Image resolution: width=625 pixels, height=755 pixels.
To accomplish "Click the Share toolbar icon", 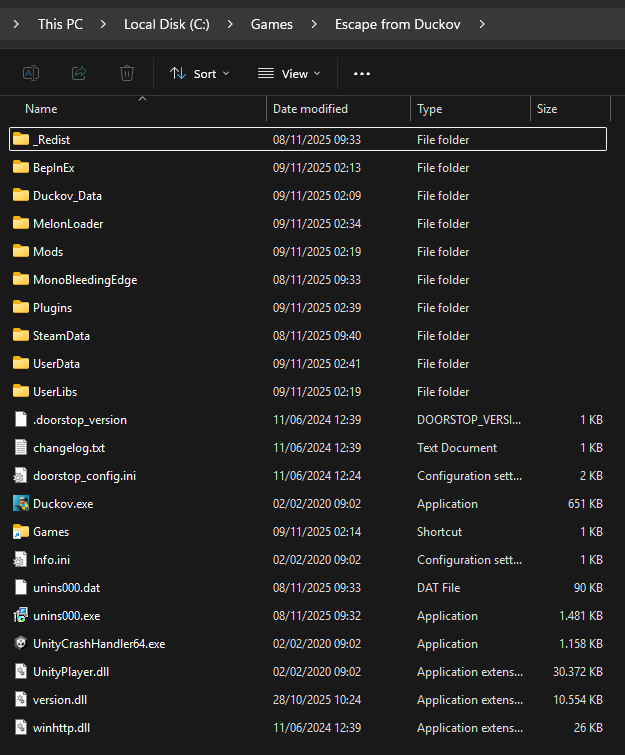I will 79,73.
